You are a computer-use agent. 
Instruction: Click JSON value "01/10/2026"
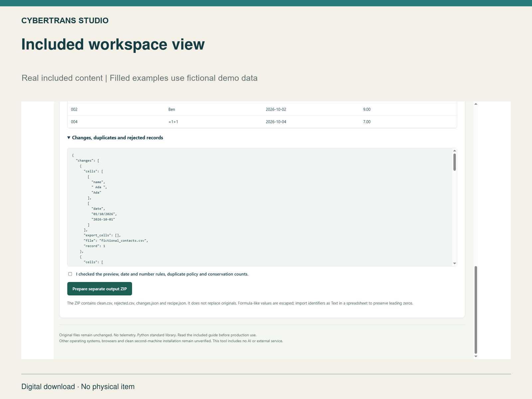tap(104, 214)
